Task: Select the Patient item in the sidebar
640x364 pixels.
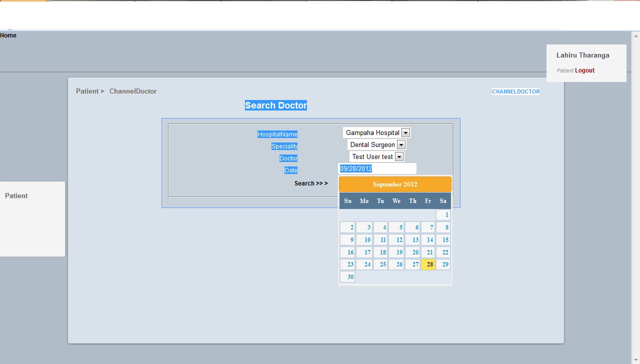Action: click(16, 195)
